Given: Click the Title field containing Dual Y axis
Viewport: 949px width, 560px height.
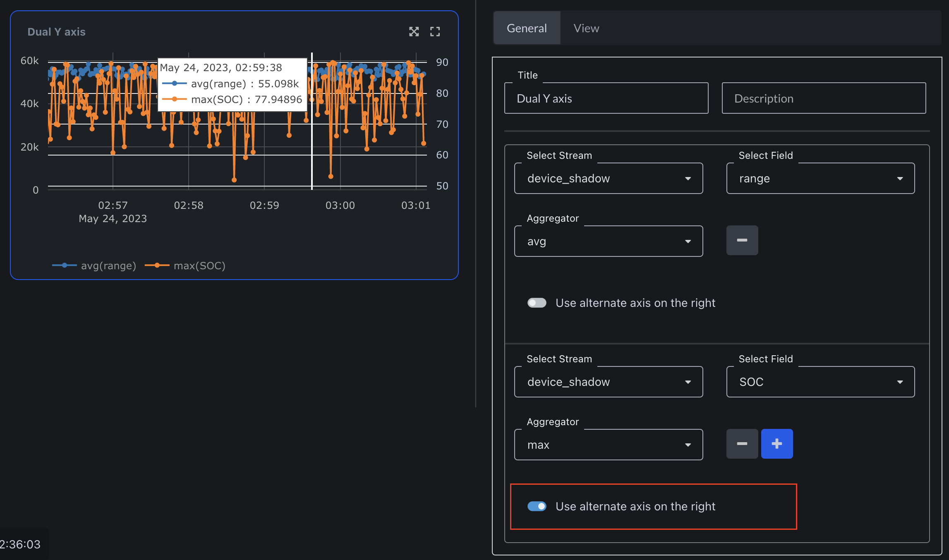Looking at the screenshot, I should tap(606, 98).
